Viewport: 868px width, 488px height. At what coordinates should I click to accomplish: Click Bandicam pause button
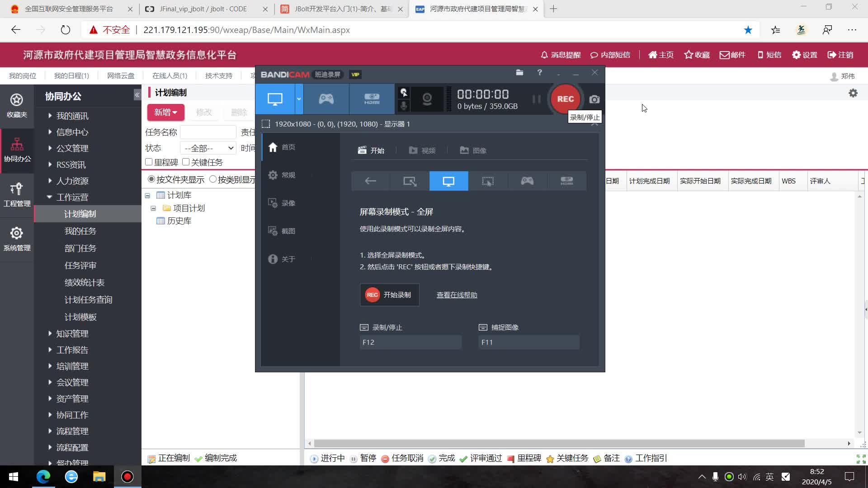536,99
